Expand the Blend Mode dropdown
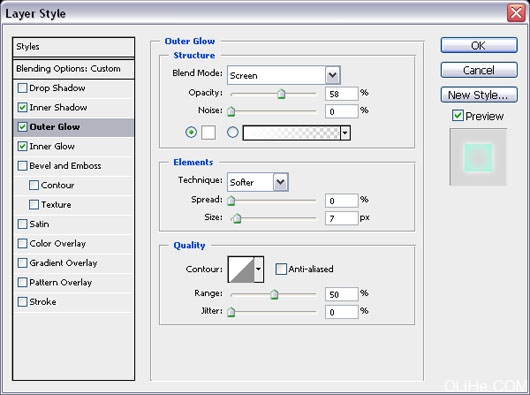Image resolution: width=530 pixels, height=395 pixels. (333, 75)
